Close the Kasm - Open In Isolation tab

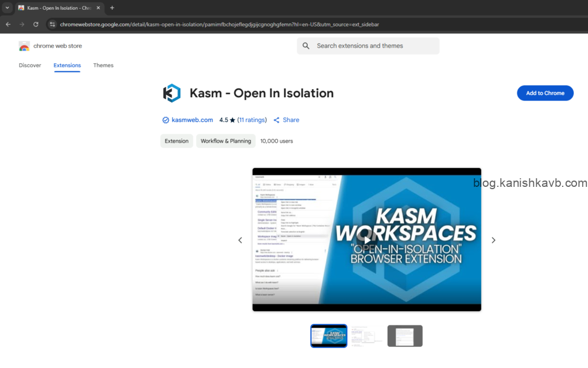[x=99, y=8]
